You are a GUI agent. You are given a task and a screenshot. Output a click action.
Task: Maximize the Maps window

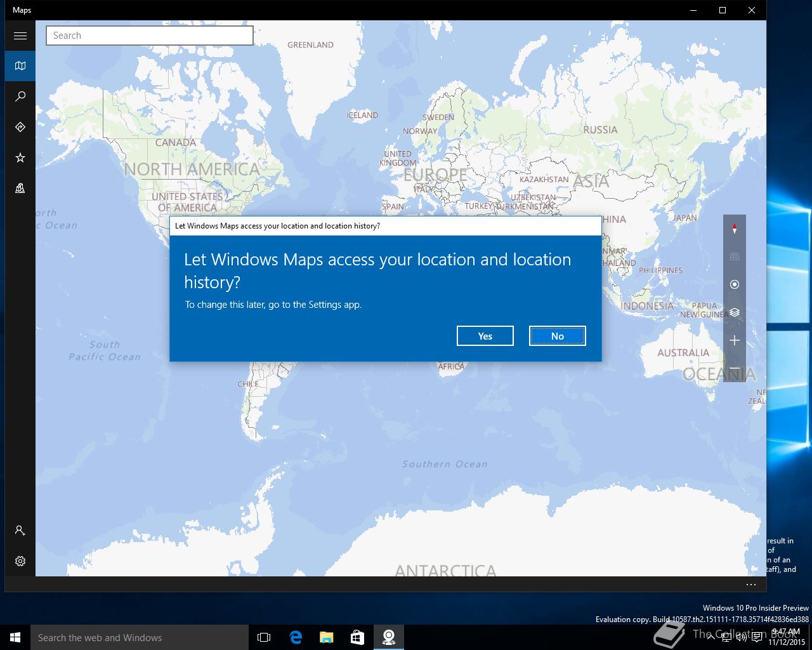(x=722, y=10)
